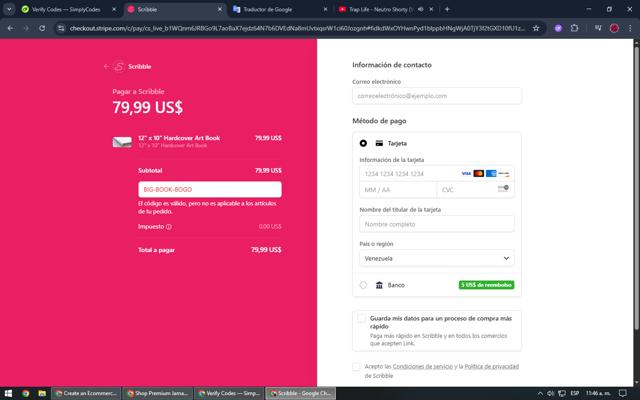Image resolution: width=640 pixels, height=400 pixels.
Task: Open the Chrome extensions puzzle icon
Action: [x=575, y=28]
